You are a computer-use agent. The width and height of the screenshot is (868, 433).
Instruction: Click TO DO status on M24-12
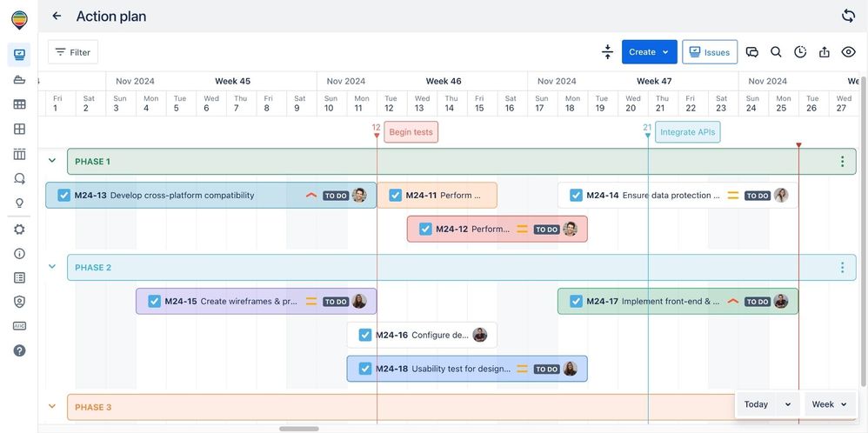546,230
